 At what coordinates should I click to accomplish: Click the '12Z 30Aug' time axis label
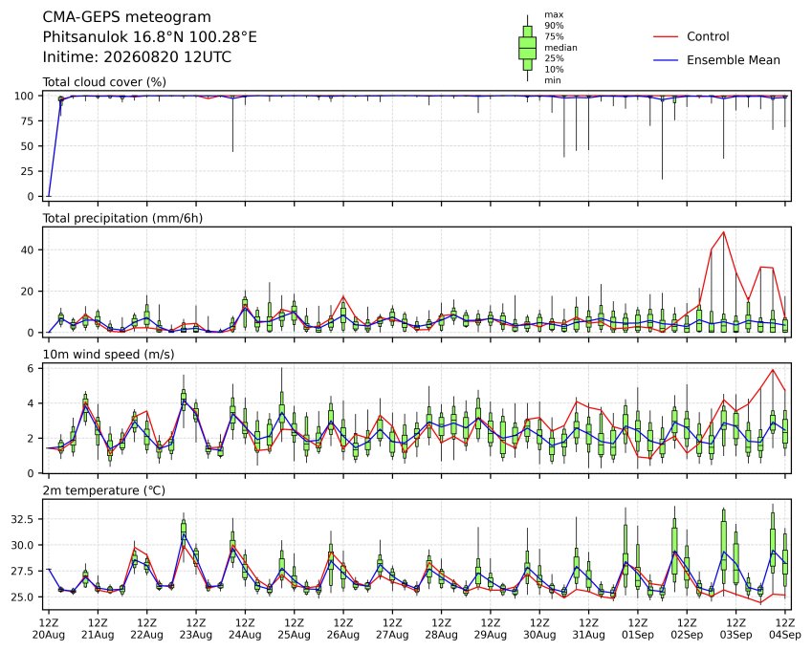(x=539, y=629)
